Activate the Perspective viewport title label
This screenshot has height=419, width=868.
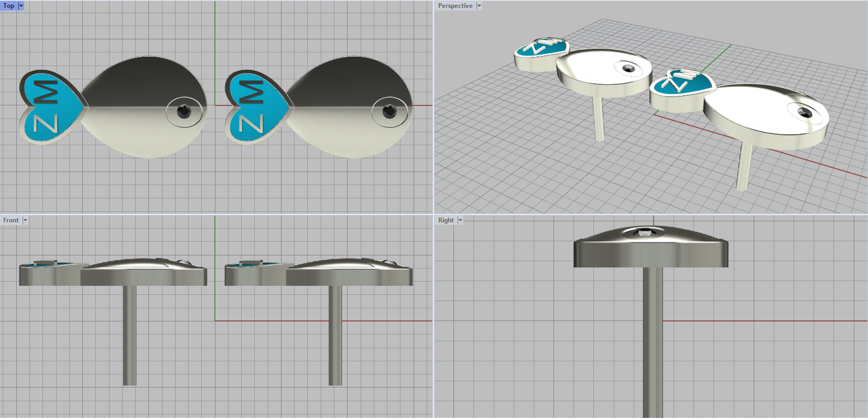455,6
